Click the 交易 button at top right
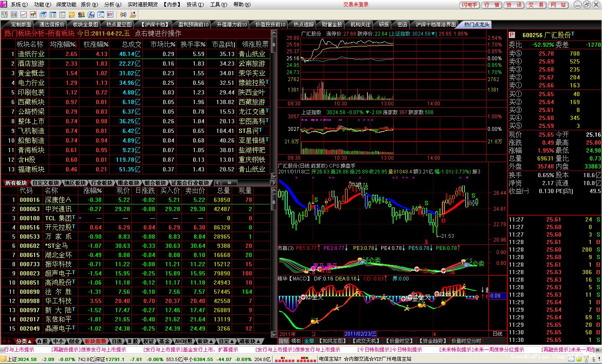Image resolution: width=602 pixels, height=364 pixels. point(536,5)
